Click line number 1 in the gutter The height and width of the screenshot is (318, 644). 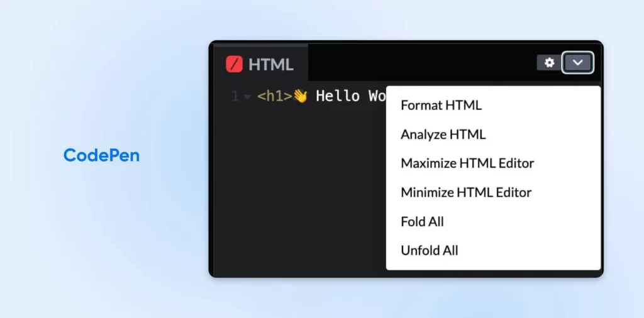(x=235, y=97)
